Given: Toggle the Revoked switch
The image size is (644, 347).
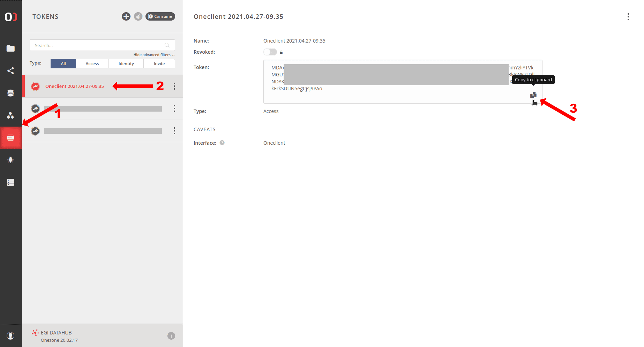Looking at the screenshot, I should 270,52.
